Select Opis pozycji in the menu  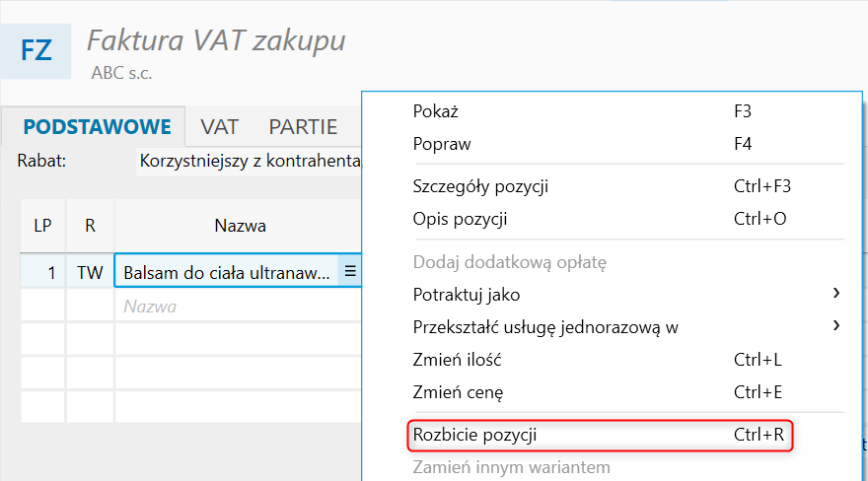pyautogui.click(x=460, y=219)
